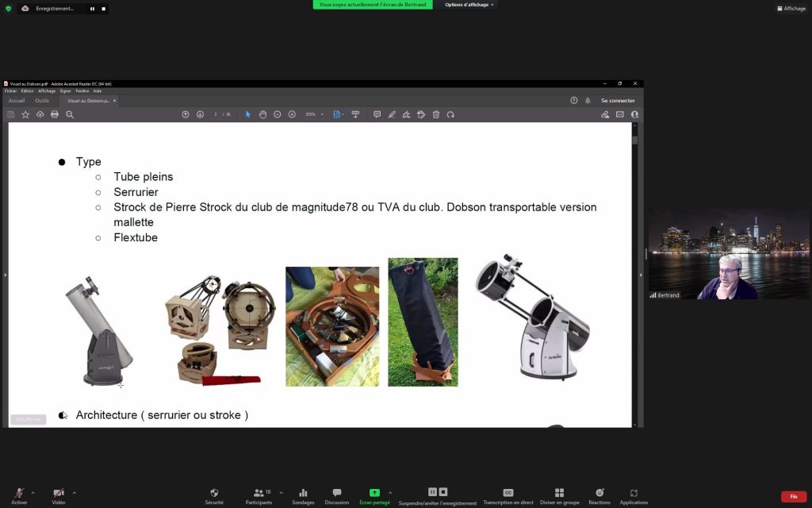
Task: Open the Fenêtre menu in Acrobat
Action: (82, 91)
